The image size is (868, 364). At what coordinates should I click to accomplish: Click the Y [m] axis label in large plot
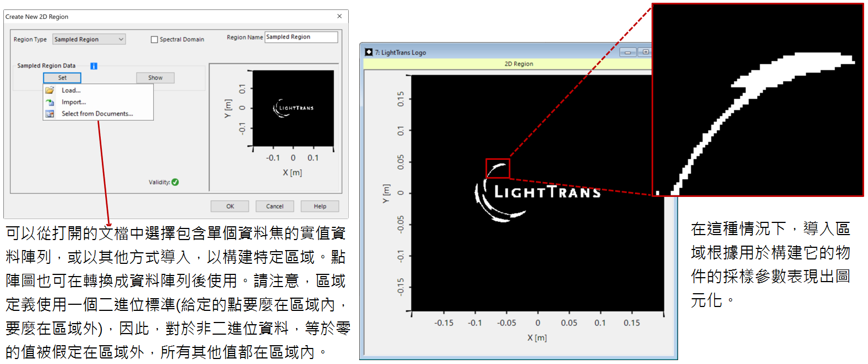click(386, 193)
